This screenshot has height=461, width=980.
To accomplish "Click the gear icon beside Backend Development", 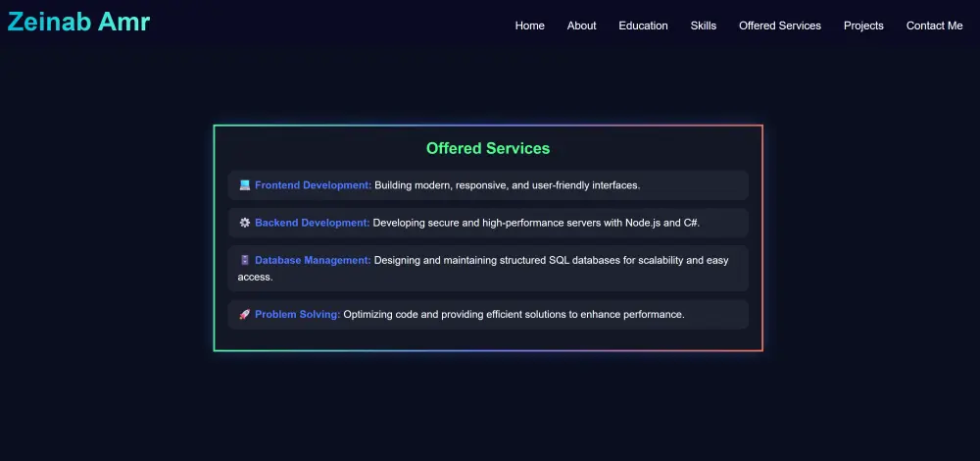I will 245,223.
